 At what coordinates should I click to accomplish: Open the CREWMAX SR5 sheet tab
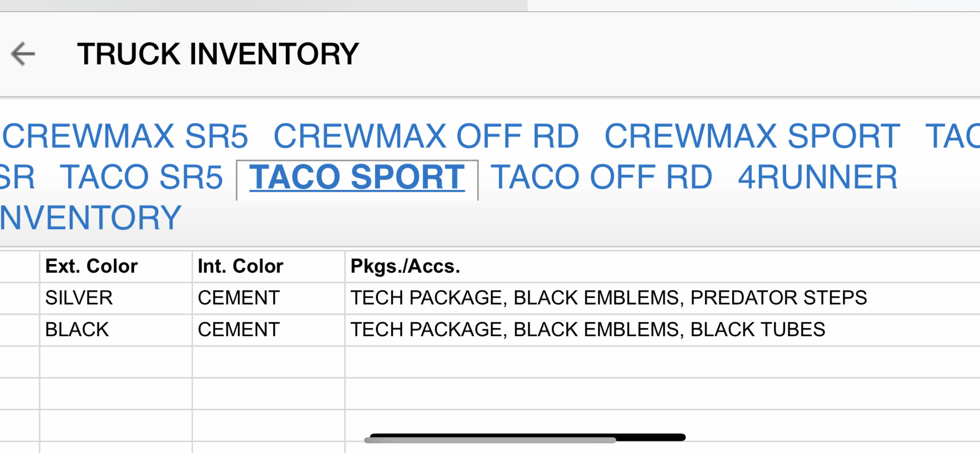click(126, 136)
